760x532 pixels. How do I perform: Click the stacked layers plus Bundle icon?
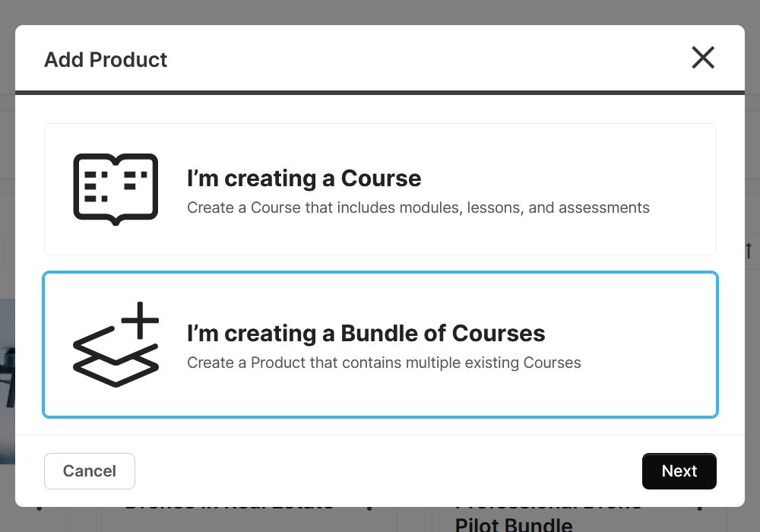pos(116,344)
